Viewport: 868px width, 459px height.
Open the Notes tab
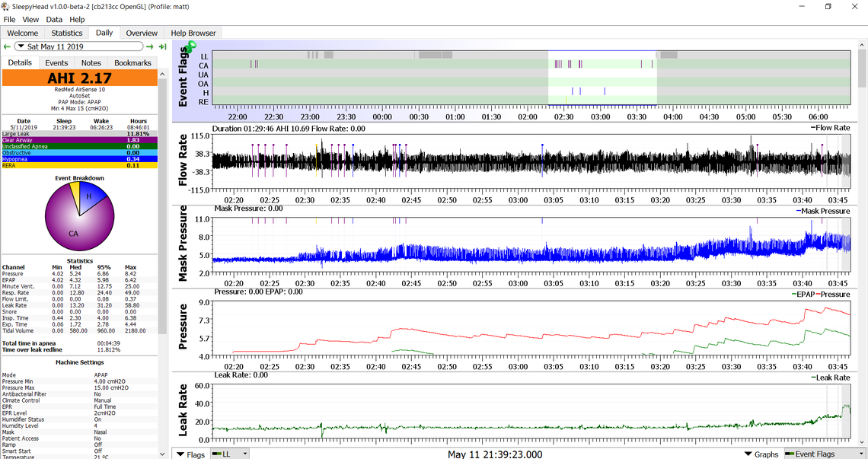pyautogui.click(x=91, y=63)
